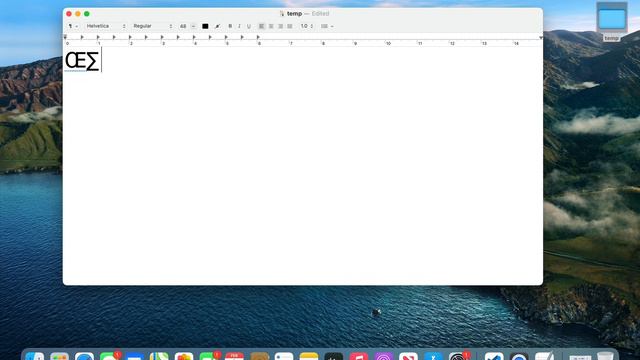Select the tab stop at ruler mark 4
The height and width of the screenshot is (360, 640).
click(194, 37)
